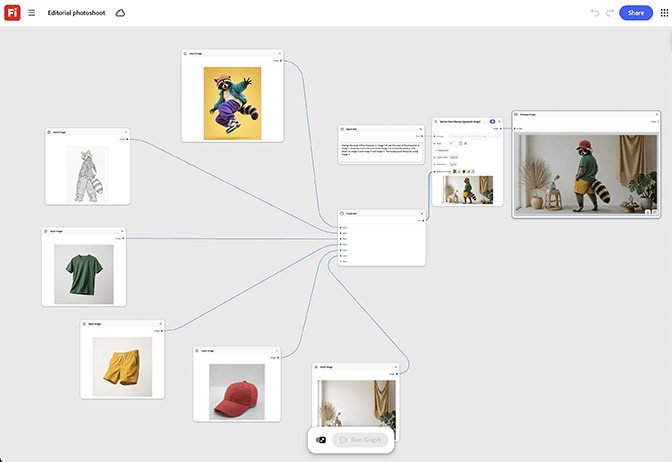Open the large preview raccoon image
672x462 pixels.
pyautogui.click(x=586, y=174)
